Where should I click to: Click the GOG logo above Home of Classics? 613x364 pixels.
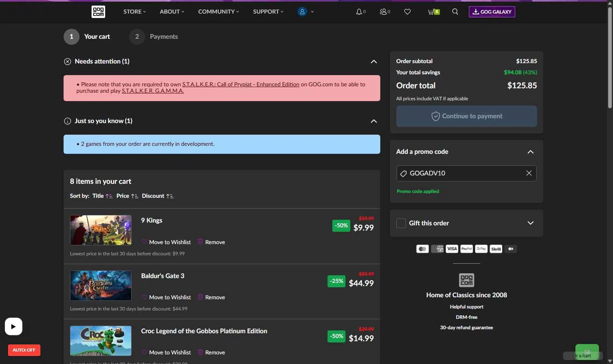tap(467, 280)
